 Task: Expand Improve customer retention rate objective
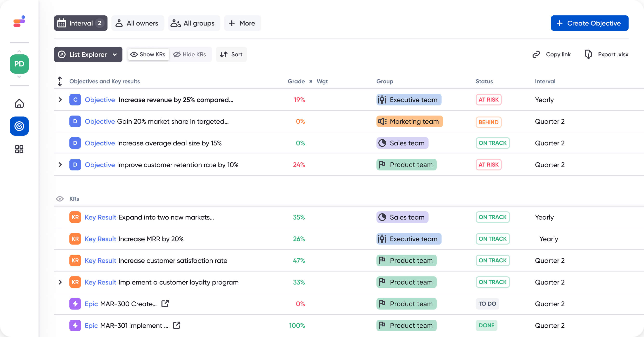point(60,164)
